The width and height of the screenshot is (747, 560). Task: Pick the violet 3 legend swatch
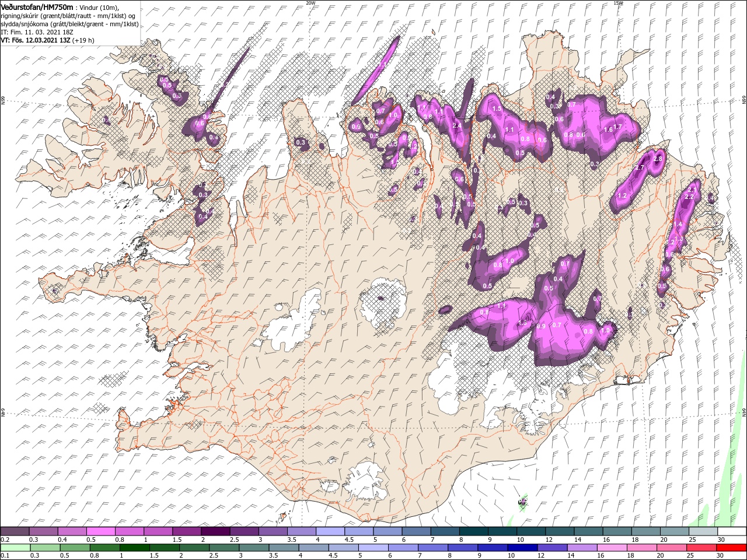coord(273,531)
